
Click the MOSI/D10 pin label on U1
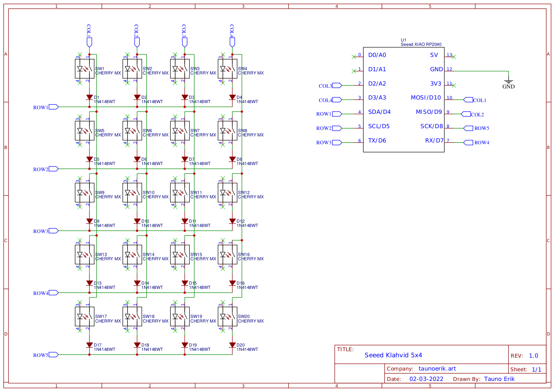(426, 98)
